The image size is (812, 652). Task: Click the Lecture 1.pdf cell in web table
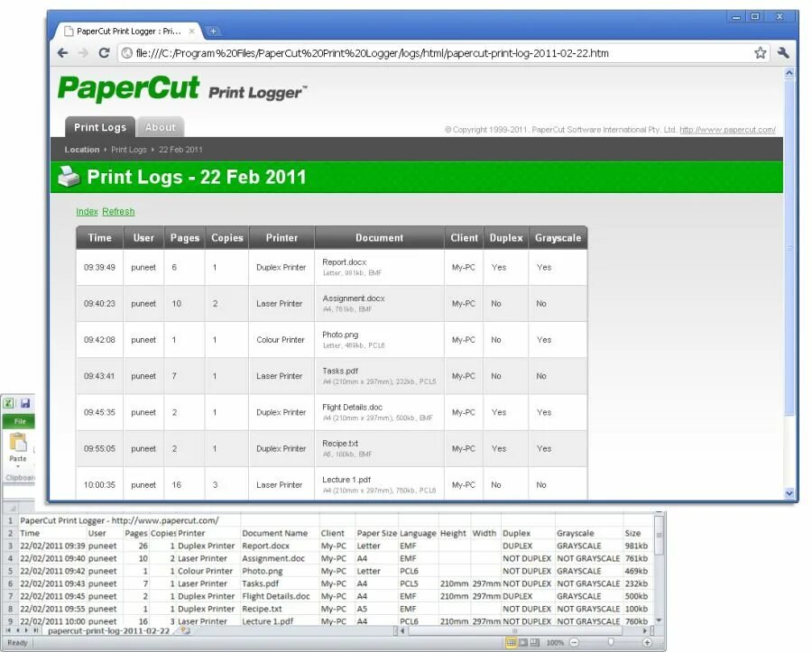point(379,484)
